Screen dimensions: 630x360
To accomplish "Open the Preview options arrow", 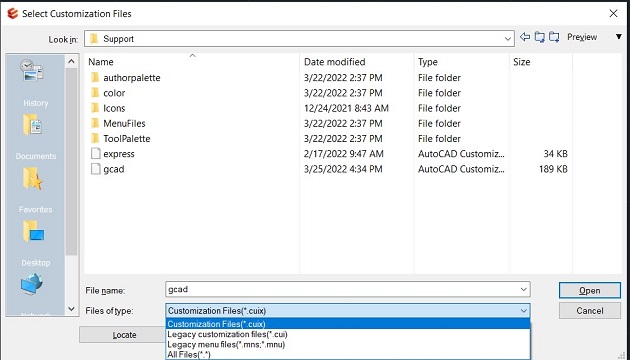I will (619, 37).
